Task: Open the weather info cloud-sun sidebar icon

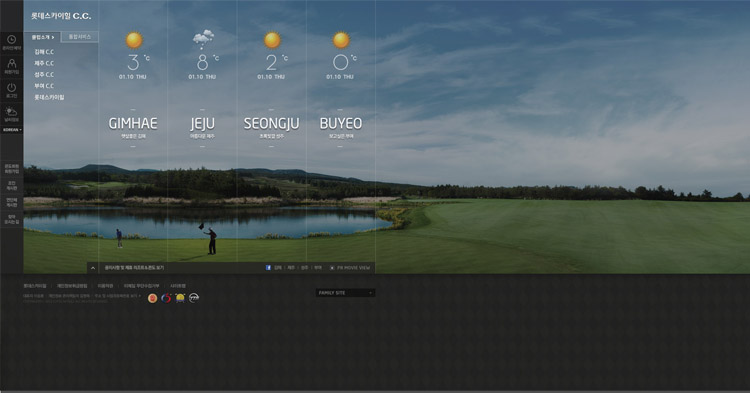Action: 11,112
